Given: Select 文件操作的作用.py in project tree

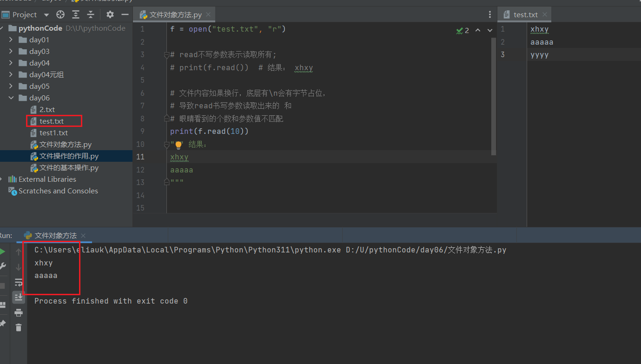Looking at the screenshot, I should (x=69, y=156).
